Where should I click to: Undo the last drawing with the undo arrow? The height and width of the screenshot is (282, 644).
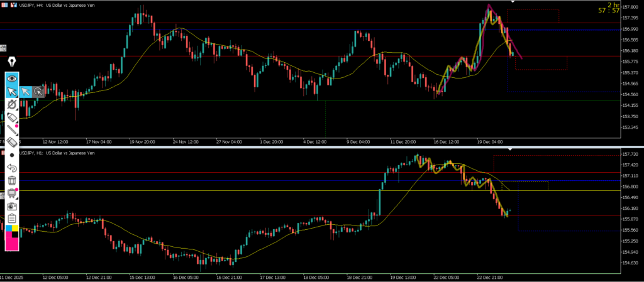pos(12,168)
